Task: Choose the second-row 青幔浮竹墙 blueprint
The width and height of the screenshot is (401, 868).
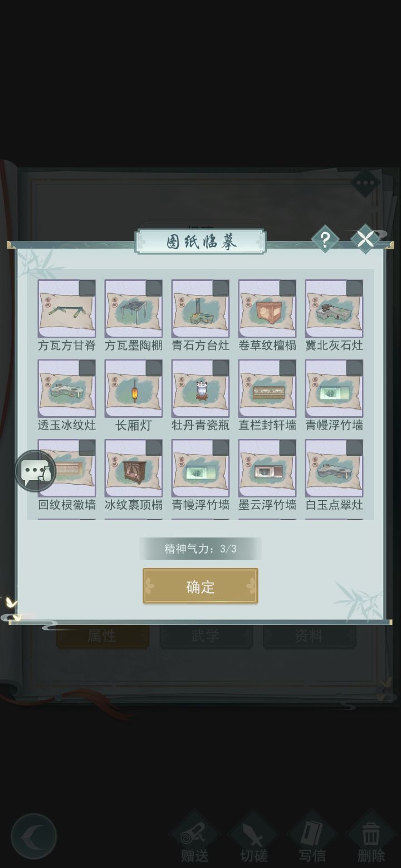Action: (x=334, y=388)
